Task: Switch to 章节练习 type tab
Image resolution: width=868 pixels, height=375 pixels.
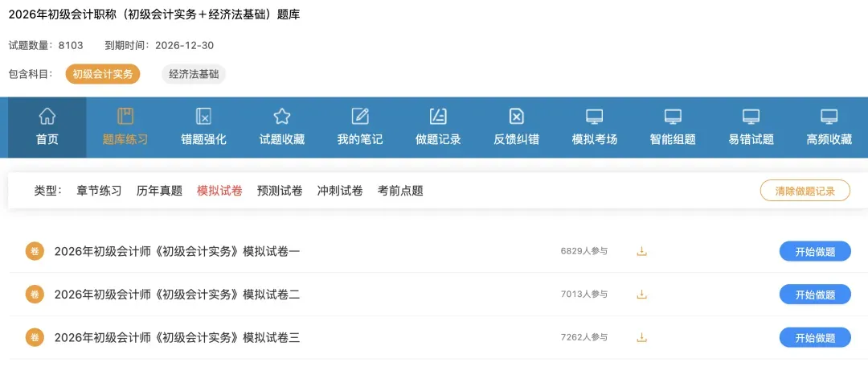Action: pos(99,191)
